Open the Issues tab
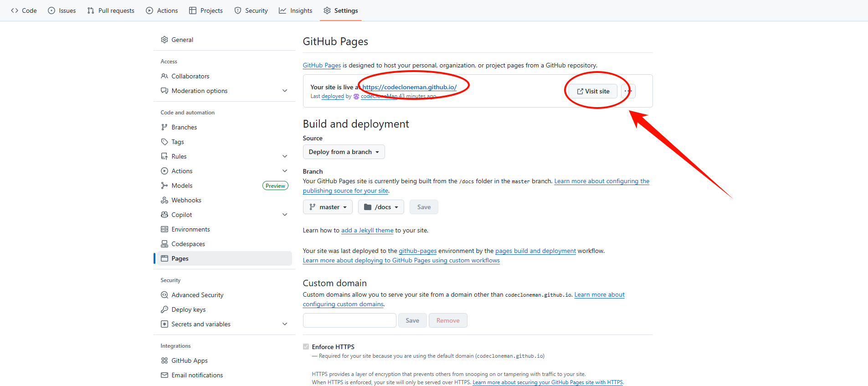The width and height of the screenshot is (868, 386). pos(62,10)
